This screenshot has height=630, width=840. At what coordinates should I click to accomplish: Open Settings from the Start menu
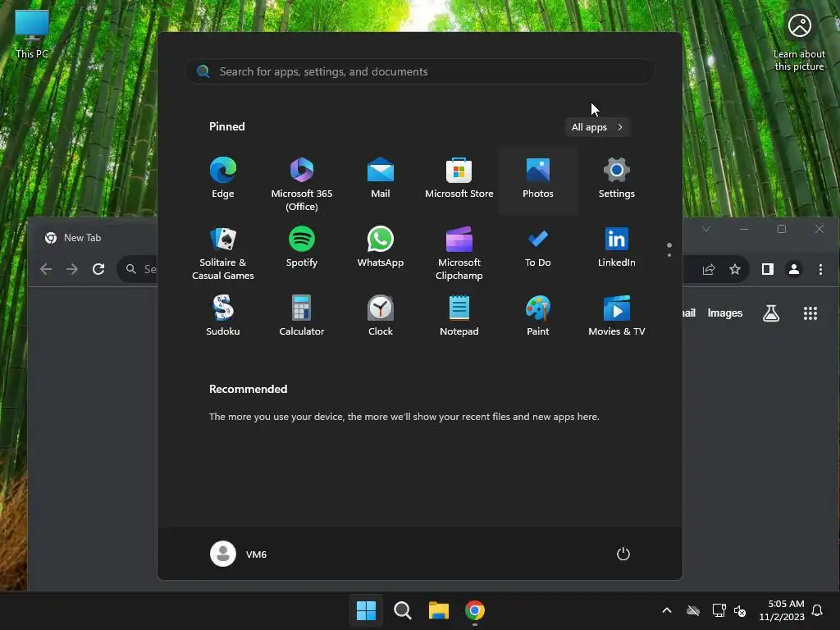click(x=617, y=179)
